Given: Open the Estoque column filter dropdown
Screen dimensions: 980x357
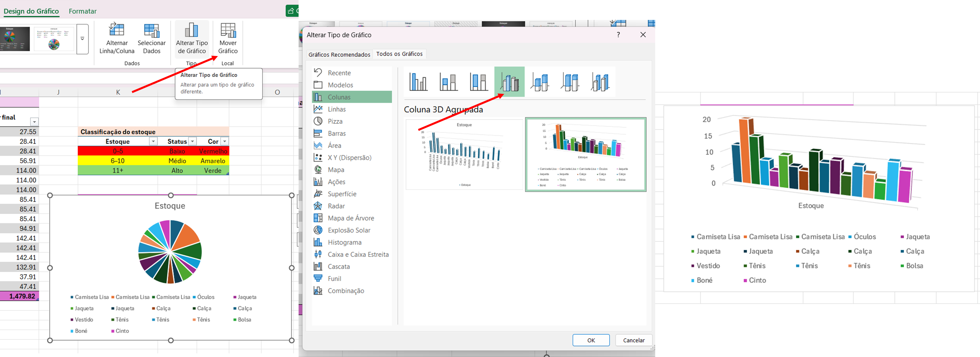Looking at the screenshot, I should pyautogui.click(x=153, y=142).
